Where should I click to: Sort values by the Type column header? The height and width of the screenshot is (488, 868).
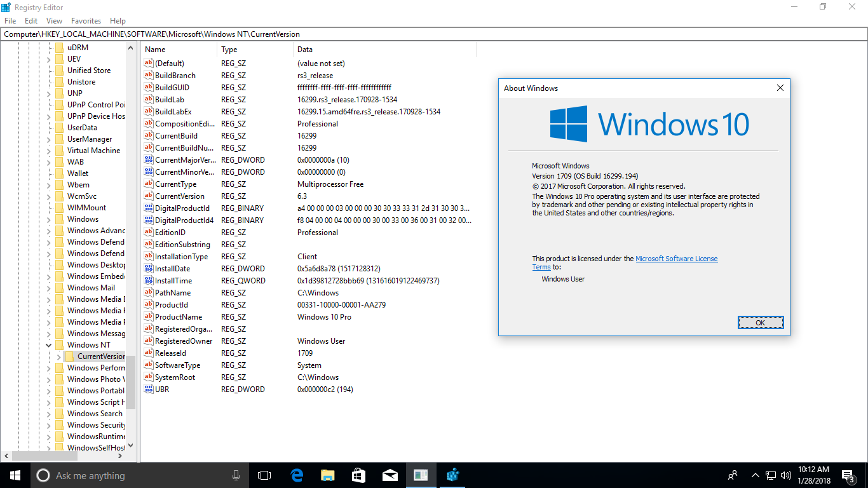click(255, 50)
